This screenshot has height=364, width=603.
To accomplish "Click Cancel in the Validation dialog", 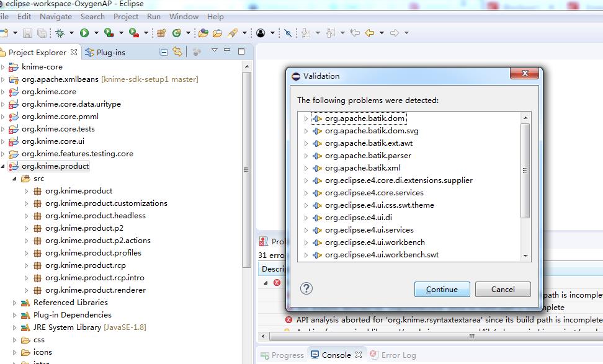I will pos(502,289).
